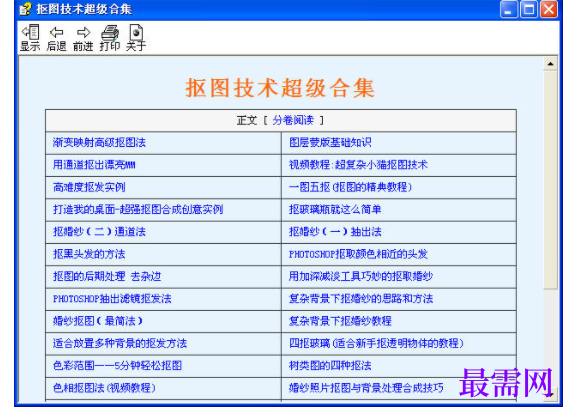Click the scrollbar up arrow
Screen dimensions: 571x414
pyautogui.click(x=550, y=64)
